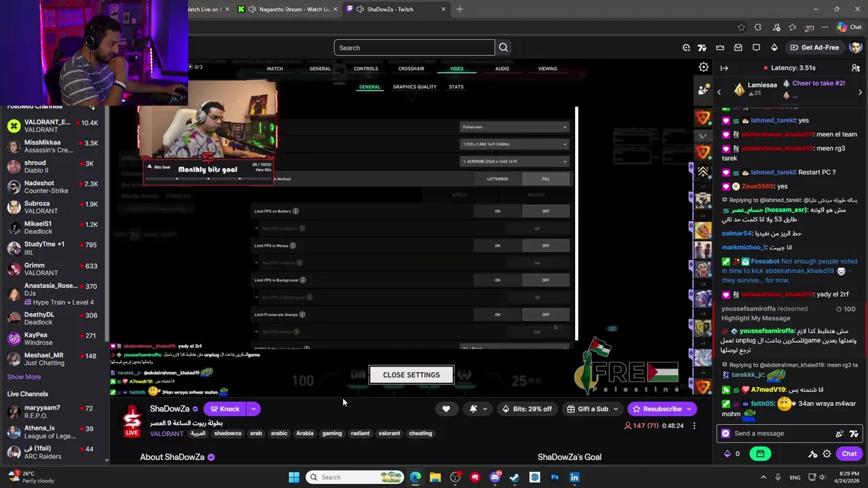868x488 pixels.
Task: Open the CONTROLS settings tab
Action: [x=366, y=68]
